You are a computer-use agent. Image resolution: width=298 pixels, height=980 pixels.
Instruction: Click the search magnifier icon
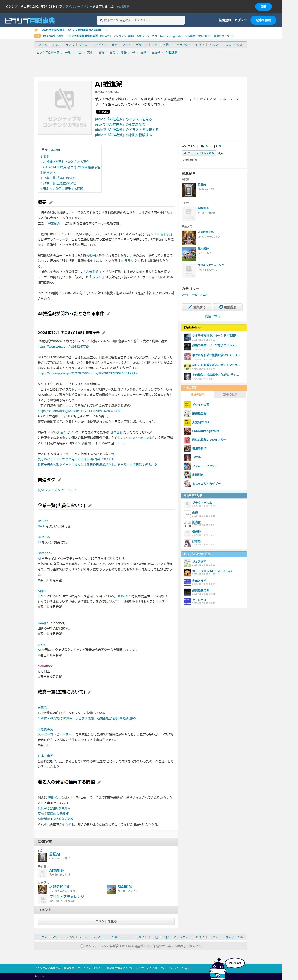tap(101, 21)
